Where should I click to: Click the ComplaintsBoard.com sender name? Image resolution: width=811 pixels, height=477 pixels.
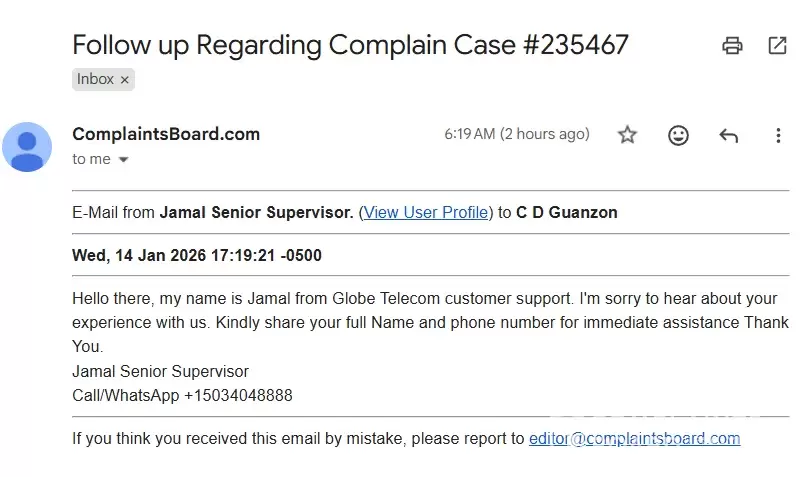click(166, 134)
